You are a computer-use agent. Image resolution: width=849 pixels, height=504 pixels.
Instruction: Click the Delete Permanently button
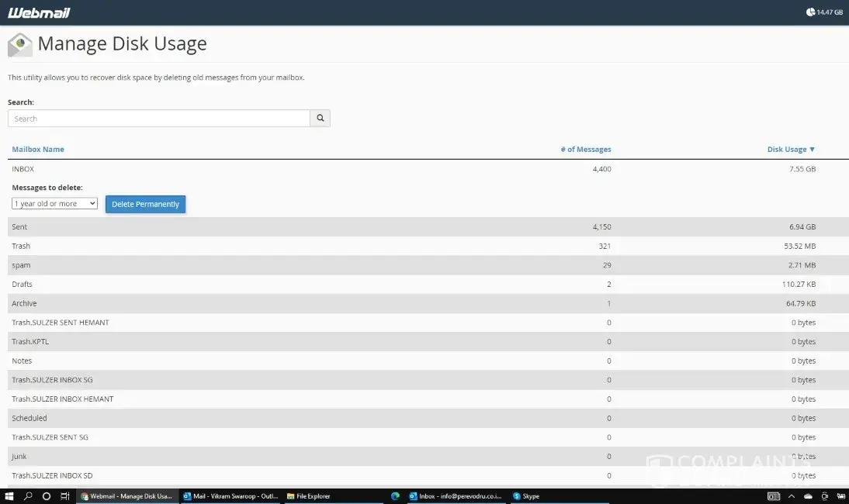145,204
